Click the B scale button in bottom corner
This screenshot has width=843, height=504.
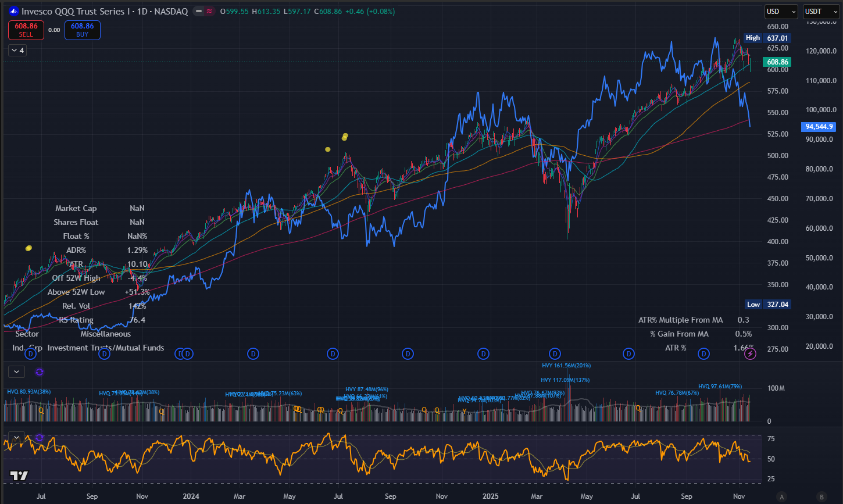(821, 496)
